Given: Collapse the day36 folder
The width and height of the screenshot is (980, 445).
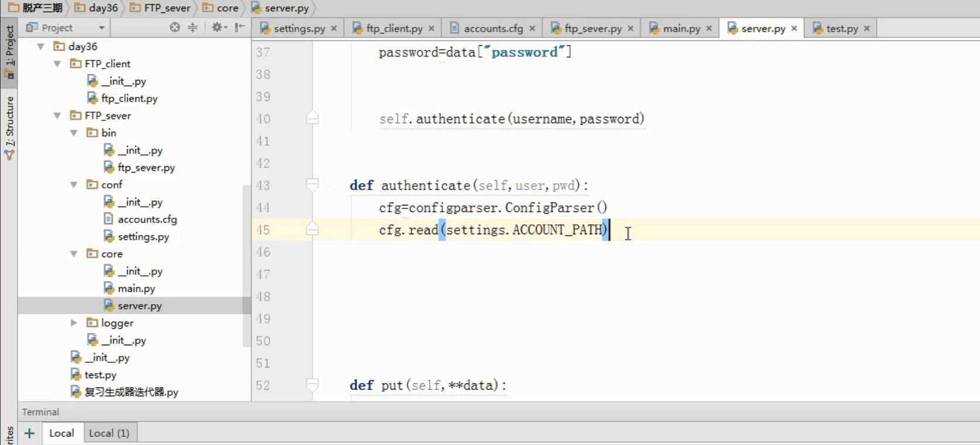Looking at the screenshot, I should coord(40,46).
